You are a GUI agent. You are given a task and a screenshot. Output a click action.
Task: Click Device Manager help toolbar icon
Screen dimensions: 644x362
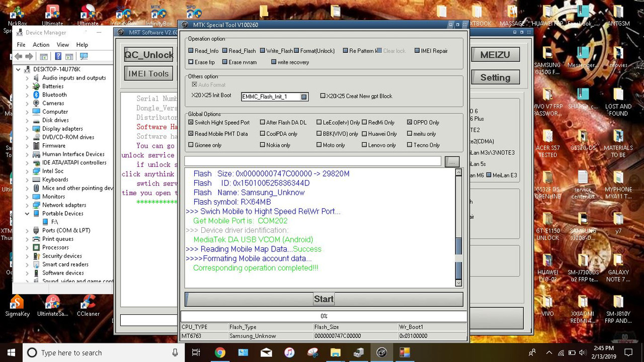pos(58,56)
